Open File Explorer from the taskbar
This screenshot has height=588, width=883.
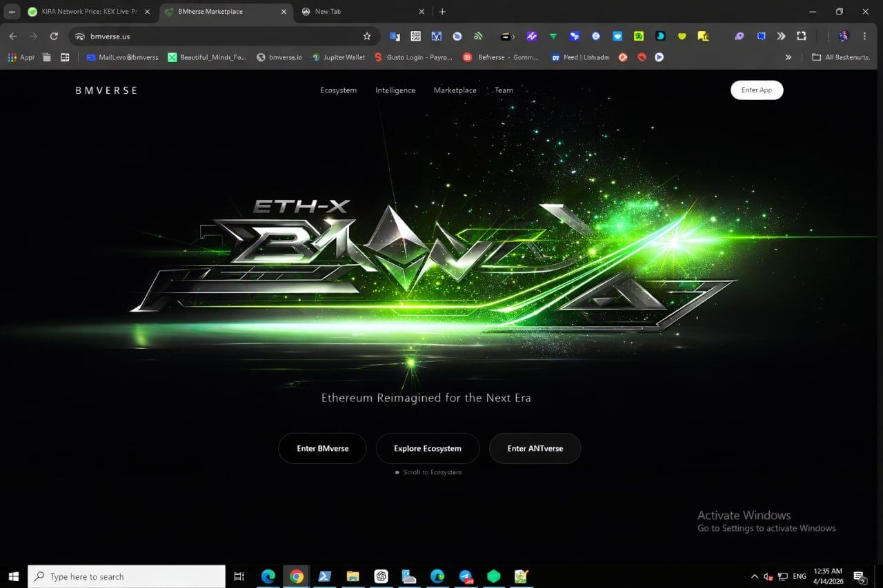tap(353, 576)
